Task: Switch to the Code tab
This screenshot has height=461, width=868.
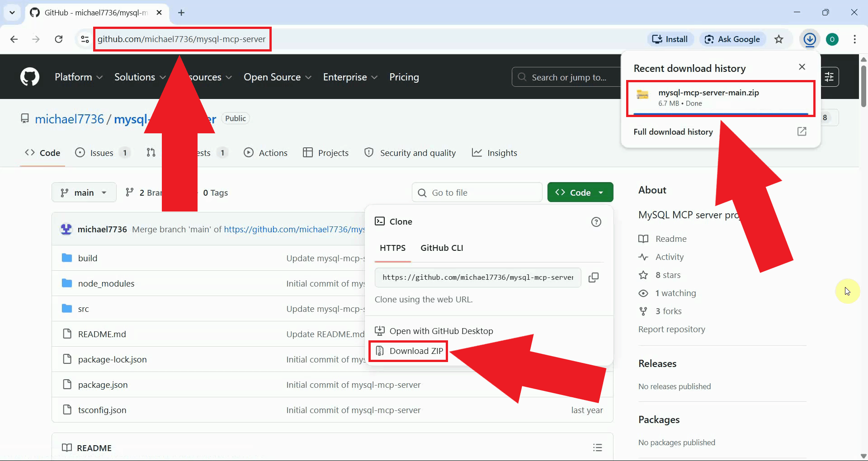Action: pos(42,153)
